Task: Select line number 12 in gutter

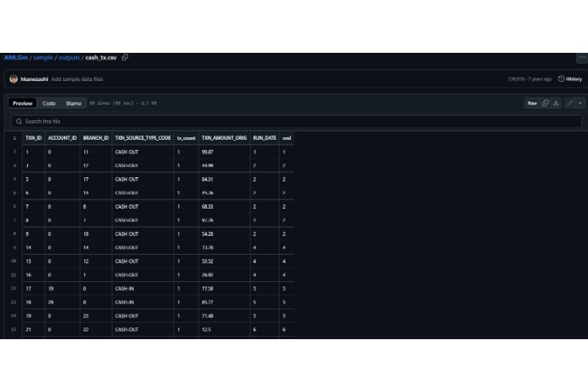Action: tap(14, 289)
